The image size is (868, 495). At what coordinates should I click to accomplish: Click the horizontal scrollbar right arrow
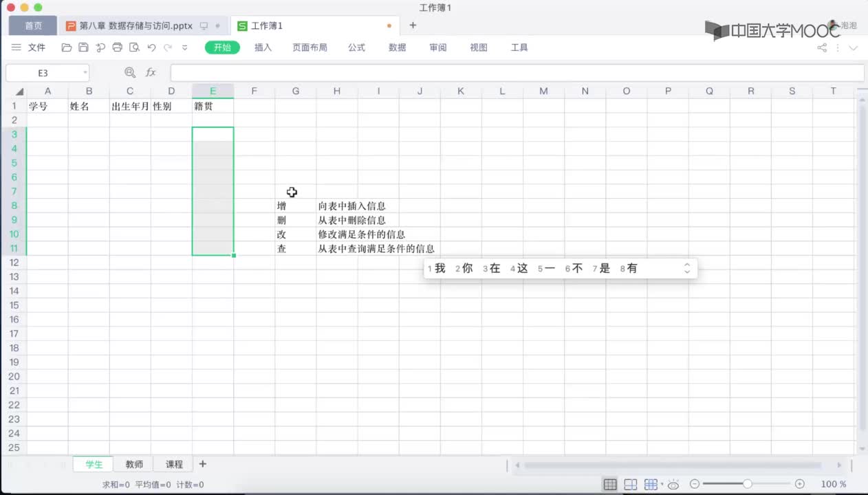839,465
